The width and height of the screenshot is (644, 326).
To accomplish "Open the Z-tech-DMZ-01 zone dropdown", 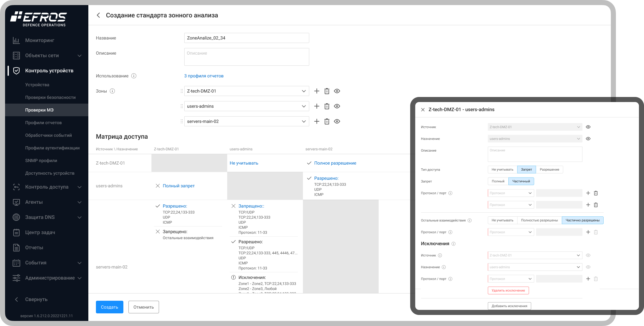I will pos(247,91).
